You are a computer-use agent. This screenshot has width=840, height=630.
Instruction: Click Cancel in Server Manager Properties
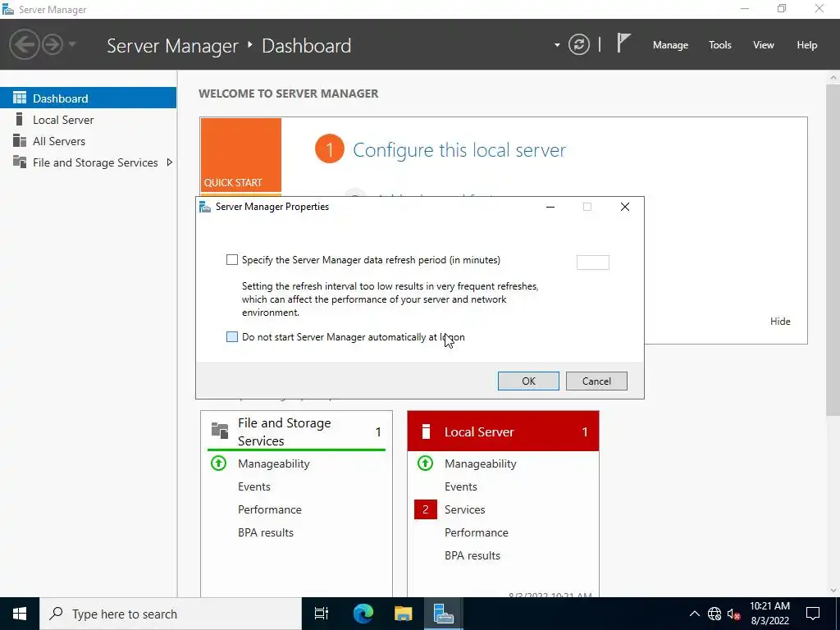coord(596,381)
